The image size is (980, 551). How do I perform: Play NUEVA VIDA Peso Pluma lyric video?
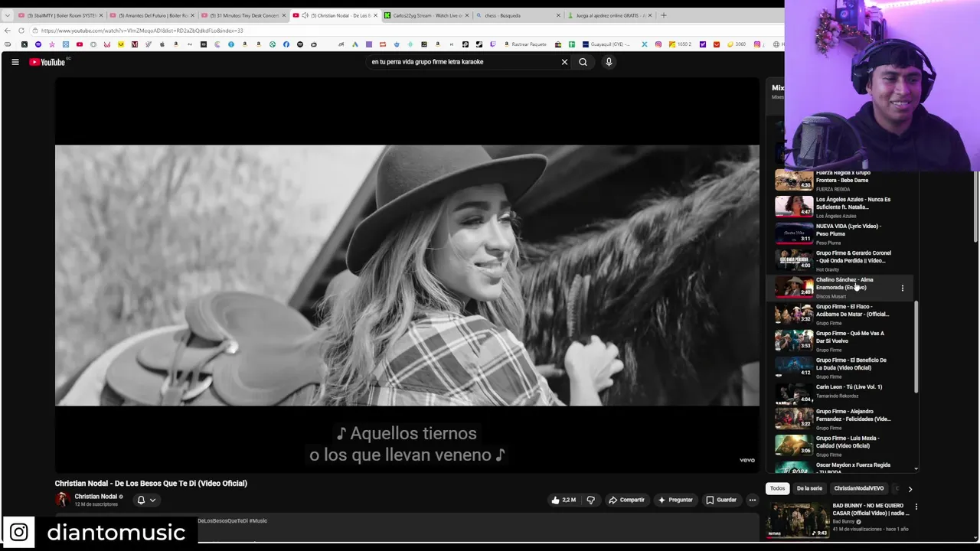[842, 234]
